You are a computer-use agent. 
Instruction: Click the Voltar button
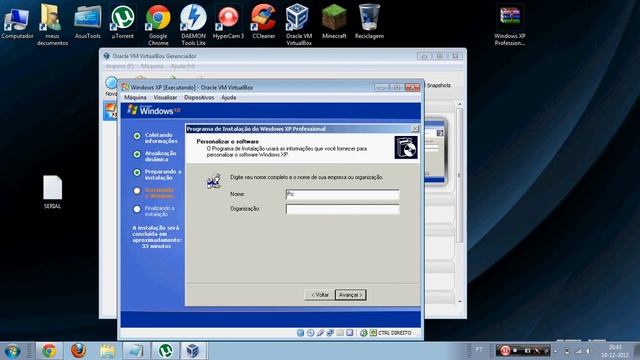point(320,295)
